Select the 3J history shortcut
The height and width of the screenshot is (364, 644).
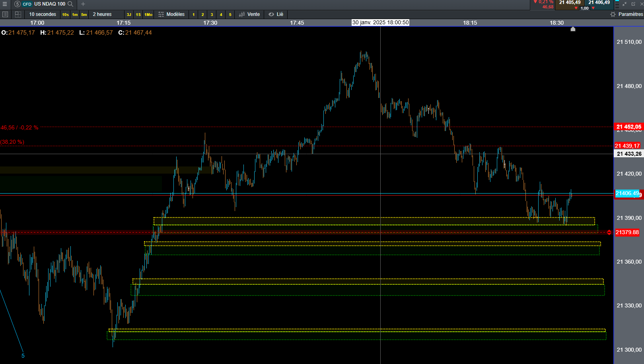(x=129, y=15)
